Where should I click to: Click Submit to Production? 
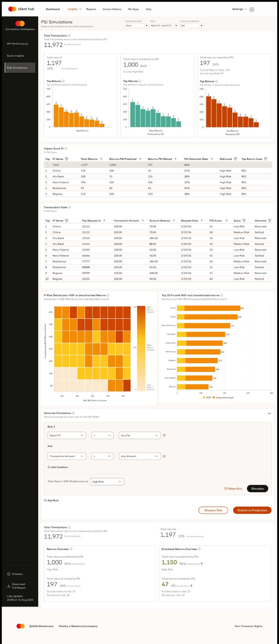[252, 510]
